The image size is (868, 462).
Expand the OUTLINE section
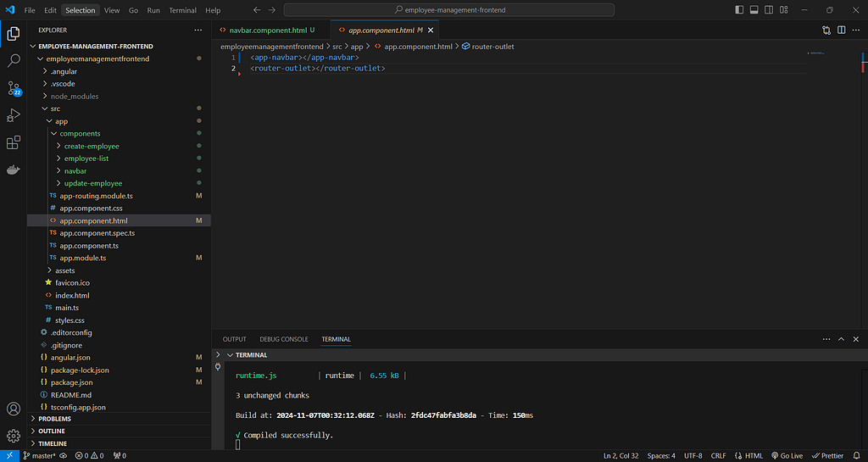(119, 431)
